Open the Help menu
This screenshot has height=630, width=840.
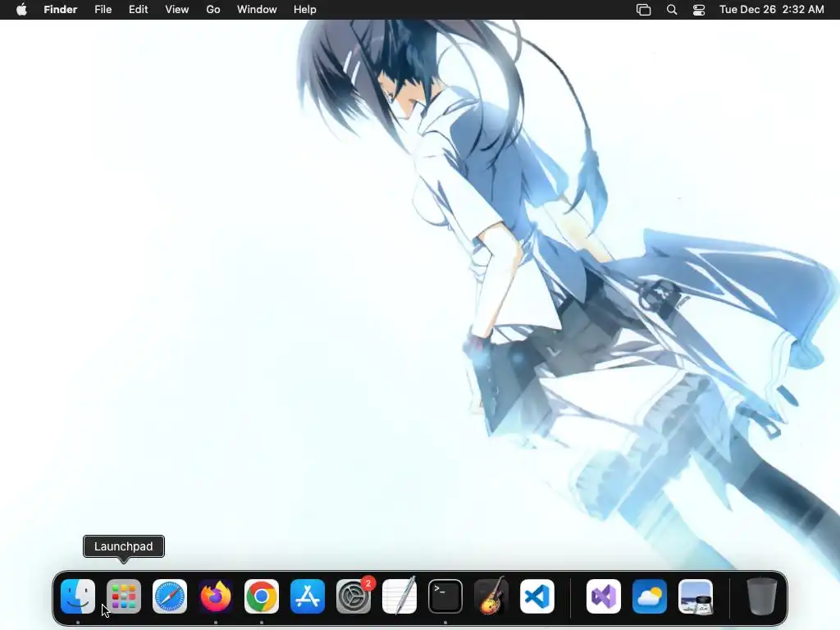[x=305, y=10]
